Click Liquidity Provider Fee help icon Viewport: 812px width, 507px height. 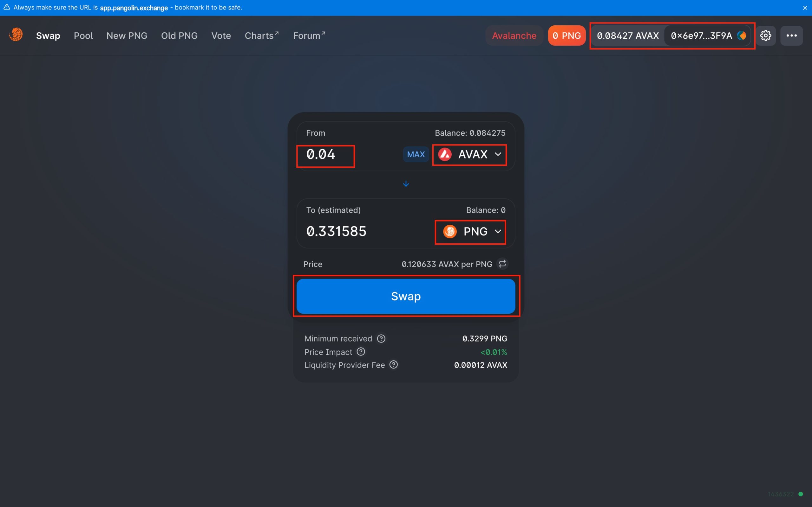pos(393,365)
